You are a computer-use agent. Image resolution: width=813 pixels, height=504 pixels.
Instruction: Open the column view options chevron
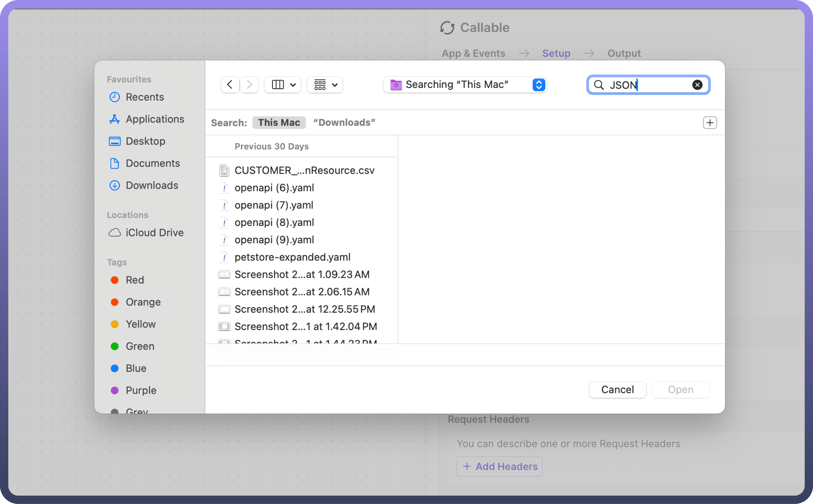[x=293, y=85]
